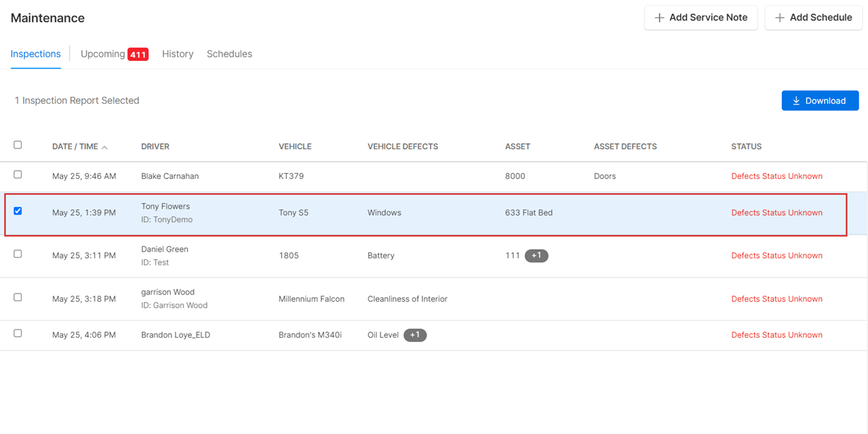Open the Millennium Falcon inspection row
This screenshot has height=434, width=868.
pyautogui.click(x=311, y=299)
